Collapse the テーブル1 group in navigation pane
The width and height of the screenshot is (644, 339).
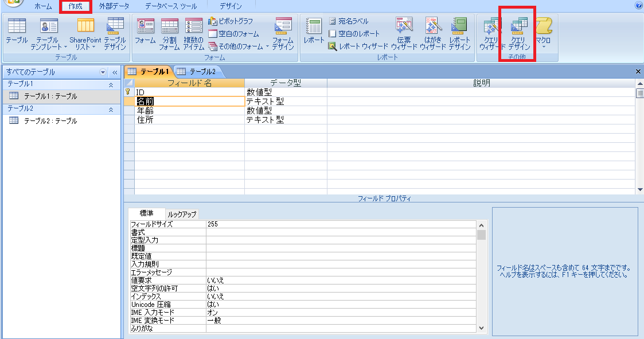coord(111,84)
